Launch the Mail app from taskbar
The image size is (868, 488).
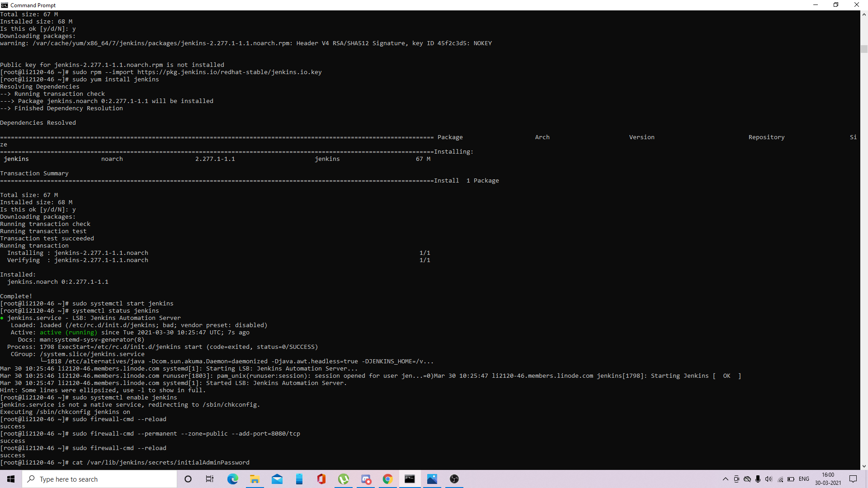(277, 479)
